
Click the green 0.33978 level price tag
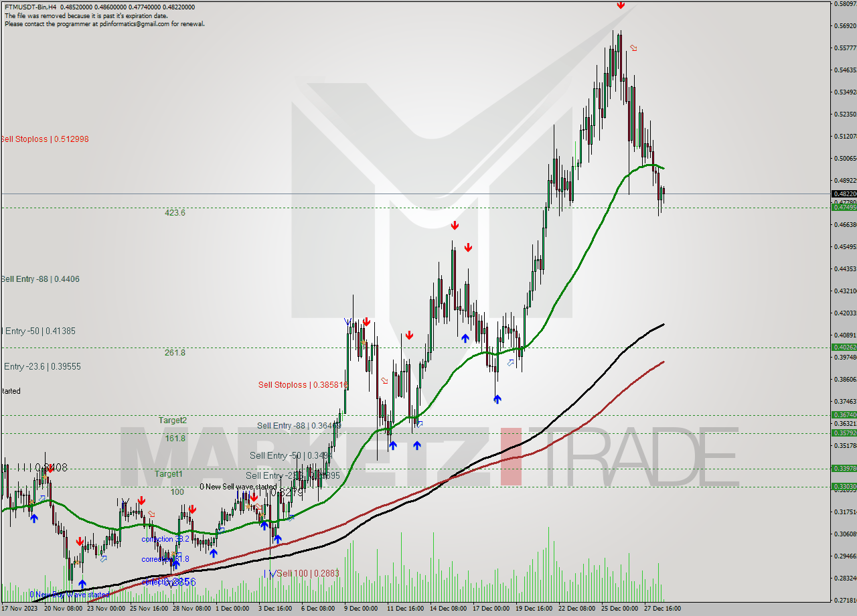click(x=844, y=468)
